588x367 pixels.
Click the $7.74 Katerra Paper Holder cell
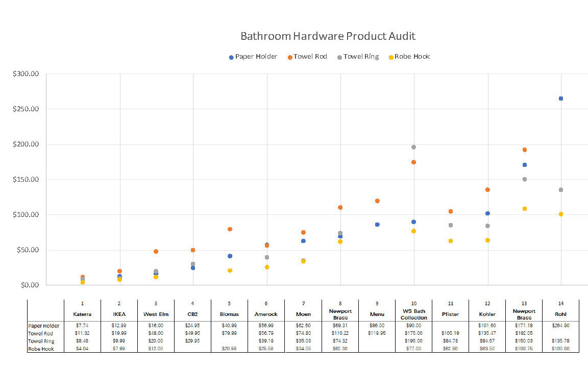pos(82,326)
